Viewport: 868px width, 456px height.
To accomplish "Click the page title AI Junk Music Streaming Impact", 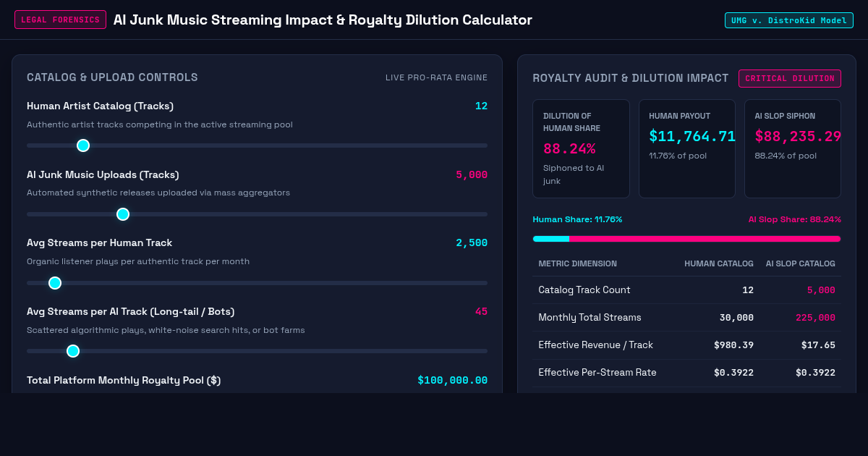I will (x=323, y=20).
